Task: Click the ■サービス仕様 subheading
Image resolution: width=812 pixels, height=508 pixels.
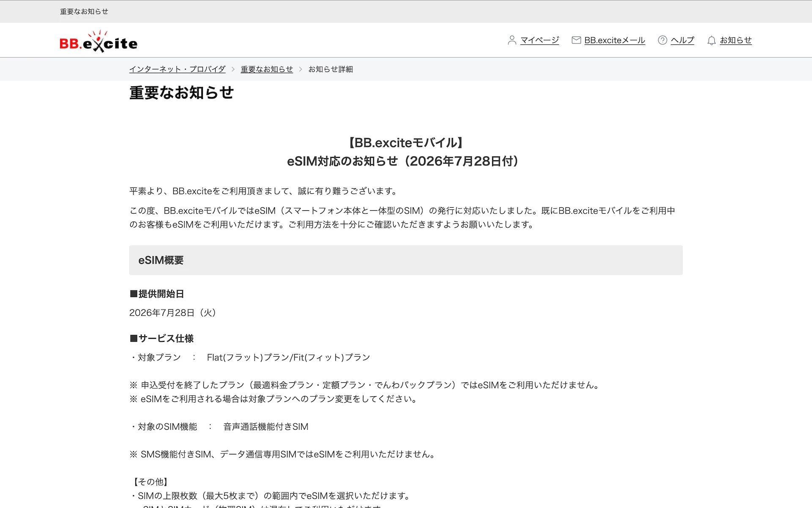Action: pyautogui.click(x=162, y=338)
